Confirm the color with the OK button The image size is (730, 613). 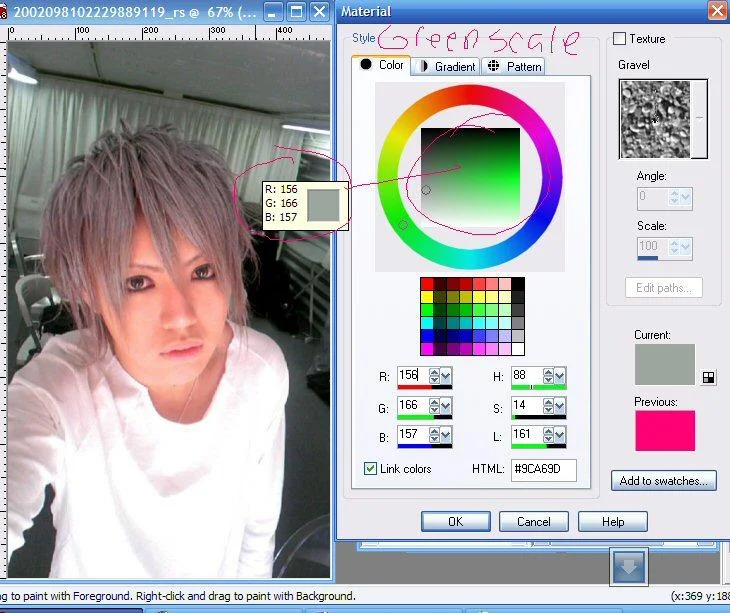click(x=455, y=522)
